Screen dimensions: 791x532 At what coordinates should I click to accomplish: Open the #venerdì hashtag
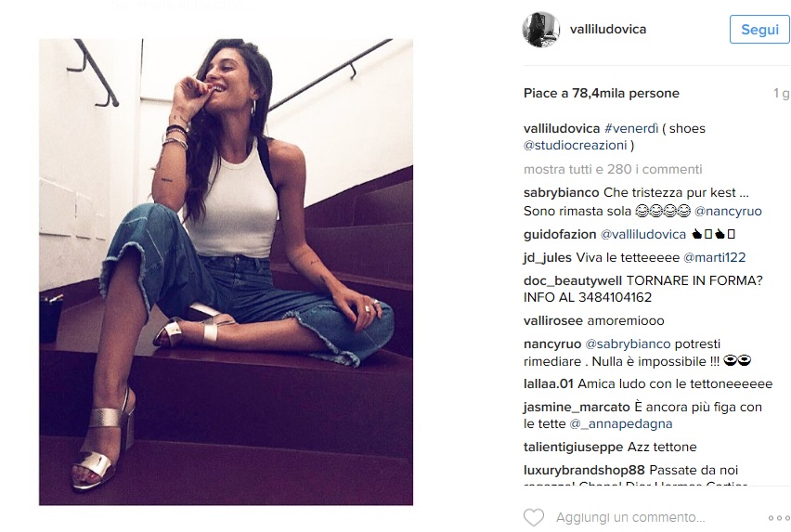point(631,128)
